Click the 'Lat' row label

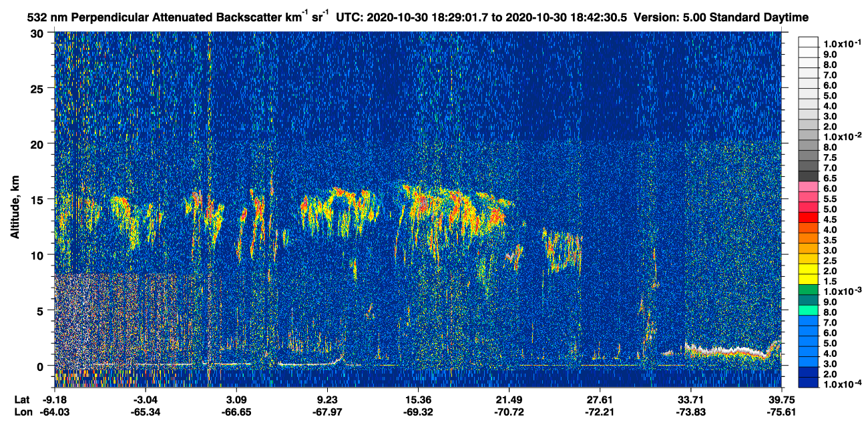click(x=22, y=400)
